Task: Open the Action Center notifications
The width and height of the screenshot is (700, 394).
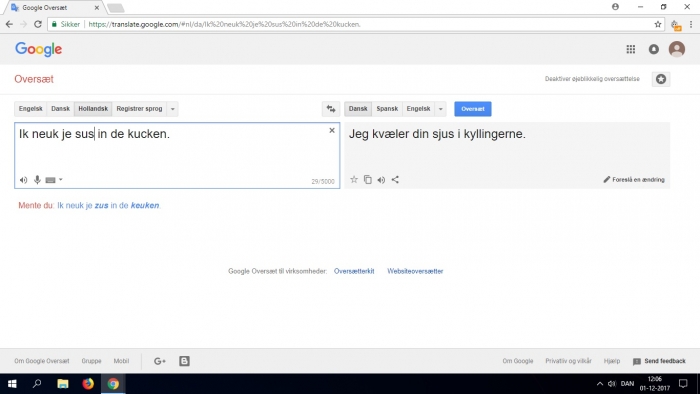Action: tap(683, 384)
